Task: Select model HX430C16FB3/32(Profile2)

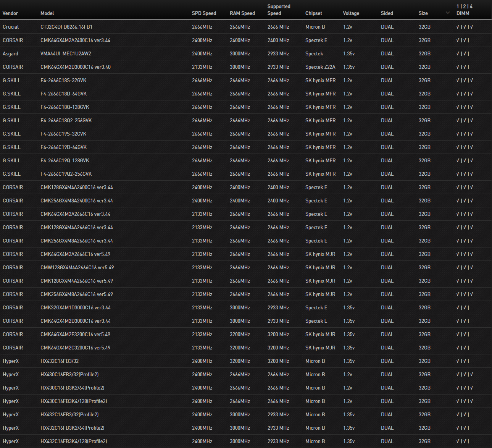Action: 69,375
